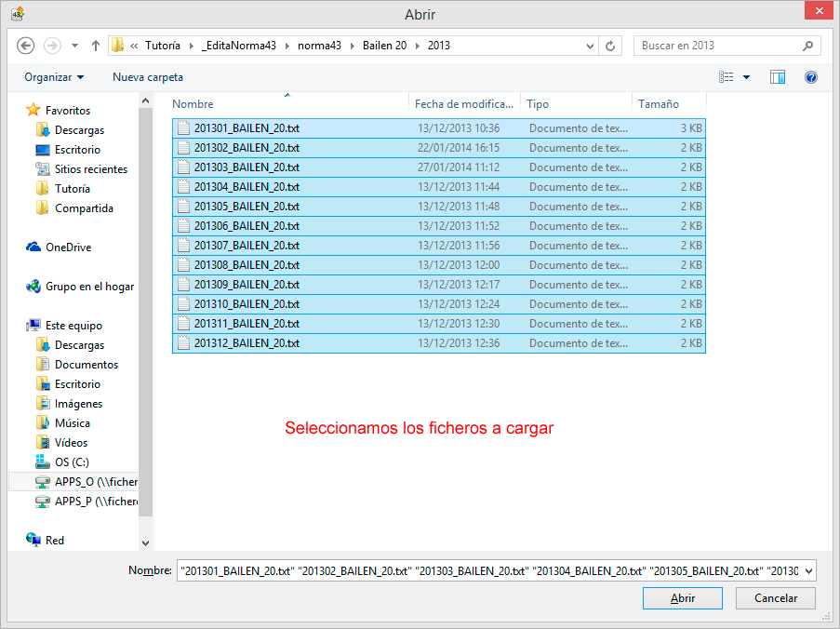Open the Organizar menu
Viewport: 840px width, 629px height.
(54, 77)
